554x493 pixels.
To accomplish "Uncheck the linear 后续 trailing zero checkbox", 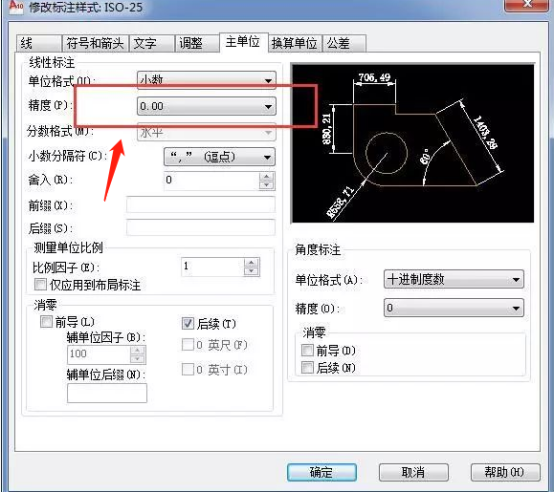I will pos(188,323).
